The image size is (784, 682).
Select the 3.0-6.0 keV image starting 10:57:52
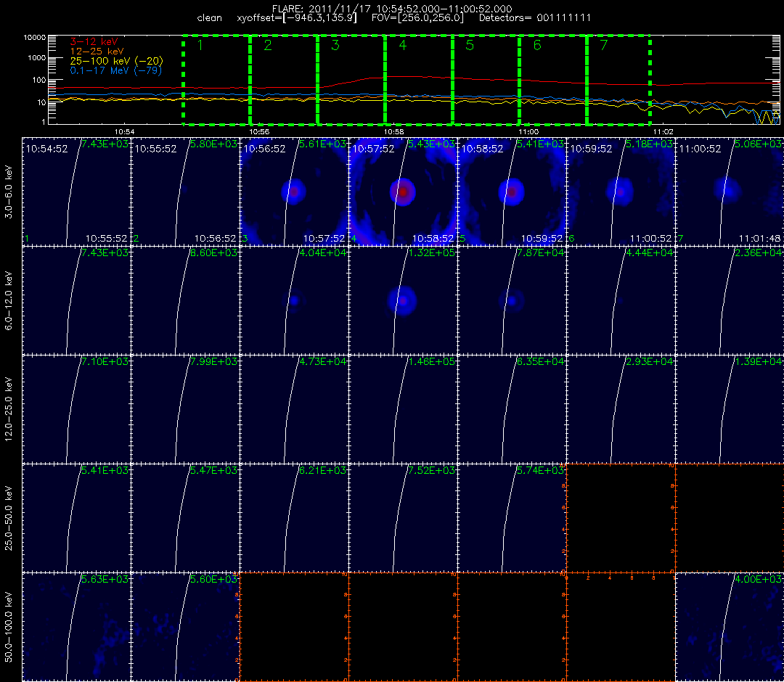click(x=404, y=192)
